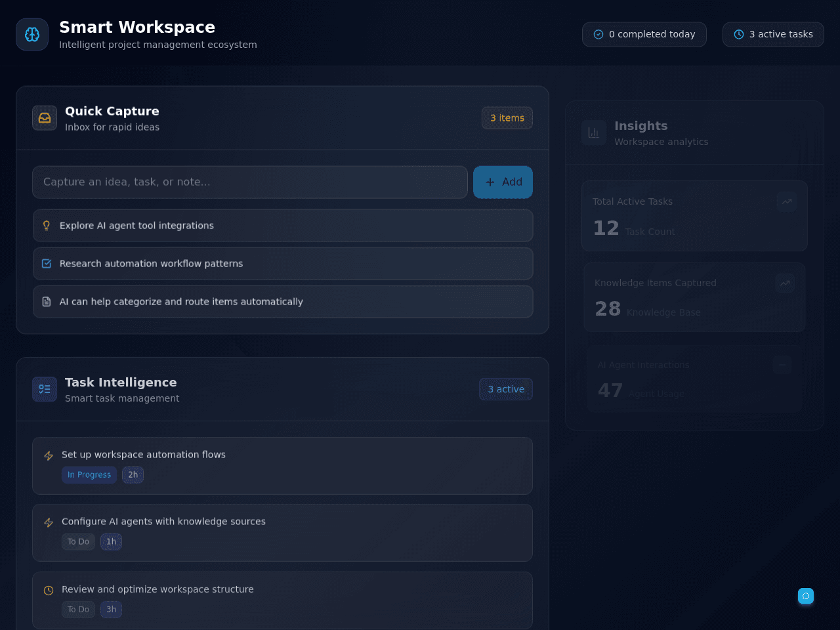The image size is (840, 630).
Task: Click lightbulb icon on Explore AI agent item
Action: pos(47,226)
